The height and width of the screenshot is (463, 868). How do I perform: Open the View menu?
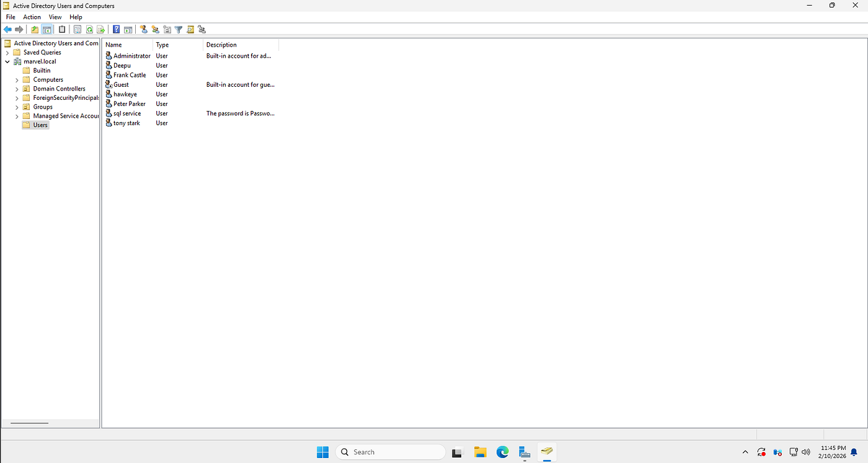pyautogui.click(x=55, y=17)
